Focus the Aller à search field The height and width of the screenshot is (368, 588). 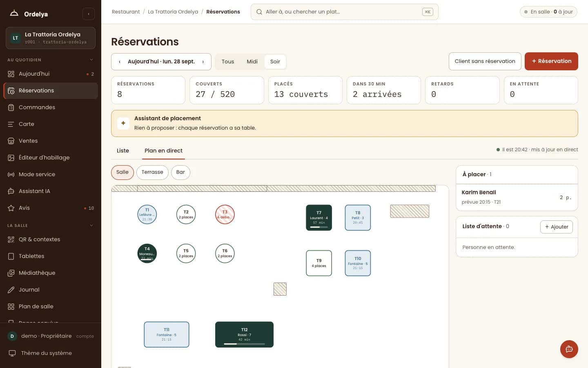pos(345,12)
